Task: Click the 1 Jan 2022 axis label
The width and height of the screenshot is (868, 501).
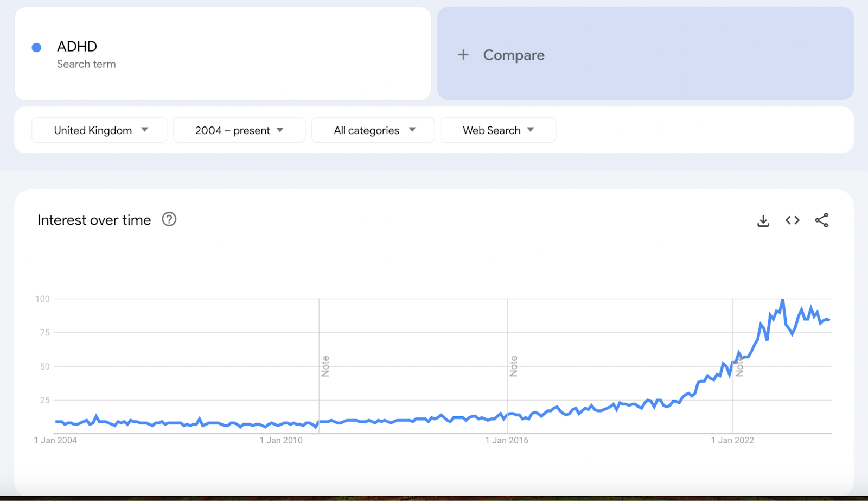Action: [733, 440]
